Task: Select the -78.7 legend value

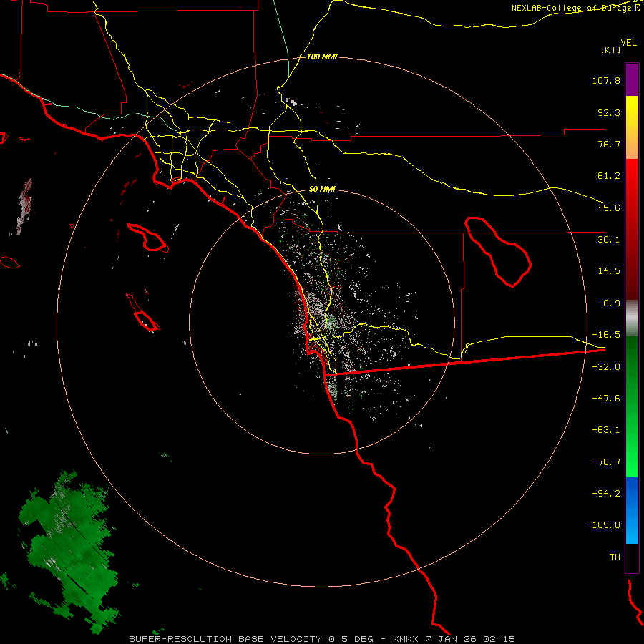Action: pos(606,462)
